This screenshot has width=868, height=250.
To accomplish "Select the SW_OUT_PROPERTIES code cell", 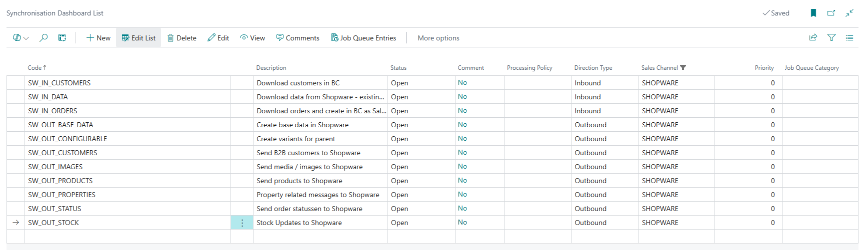I will (x=127, y=195).
